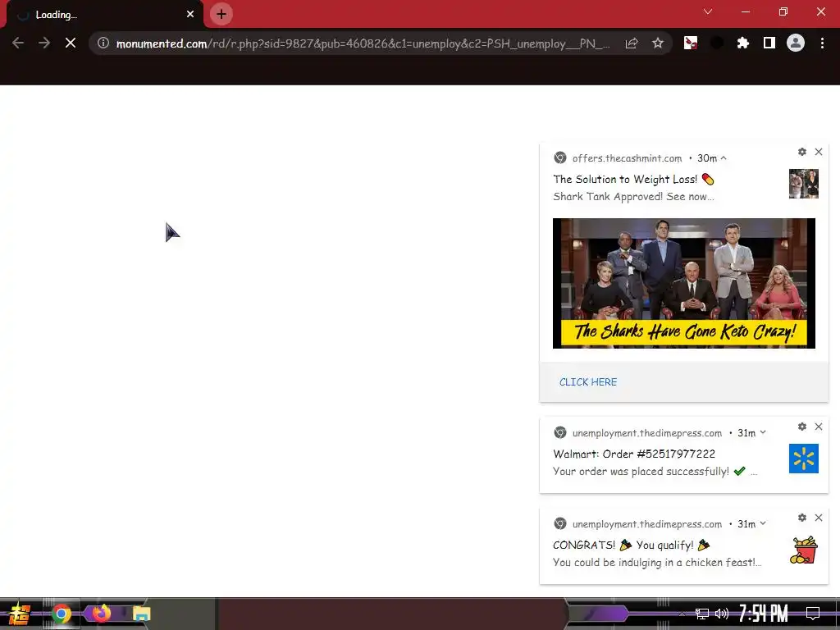This screenshot has height=630, width=840.
Task: Toggle Chrome side panel
Action: (x=769, y=43)
